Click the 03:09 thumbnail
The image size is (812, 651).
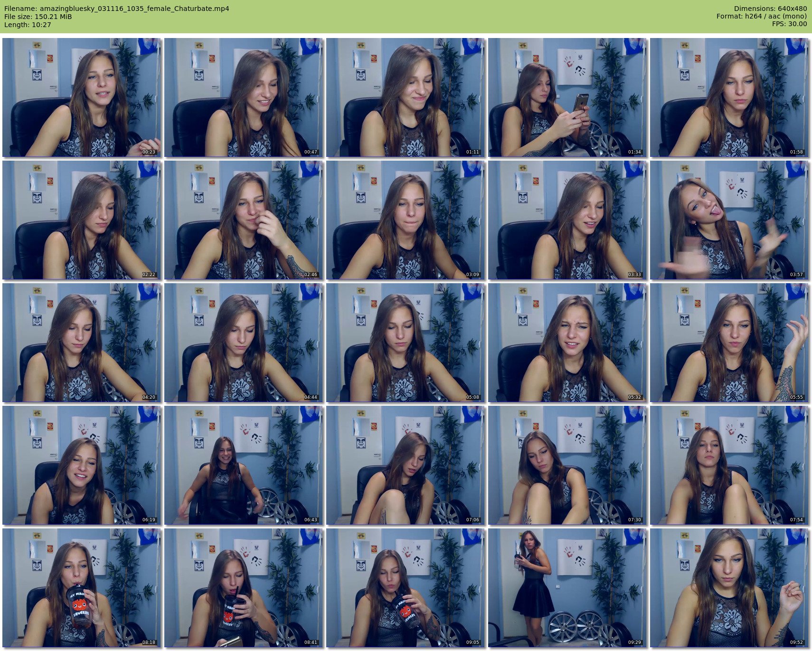(x=405, y=220)
